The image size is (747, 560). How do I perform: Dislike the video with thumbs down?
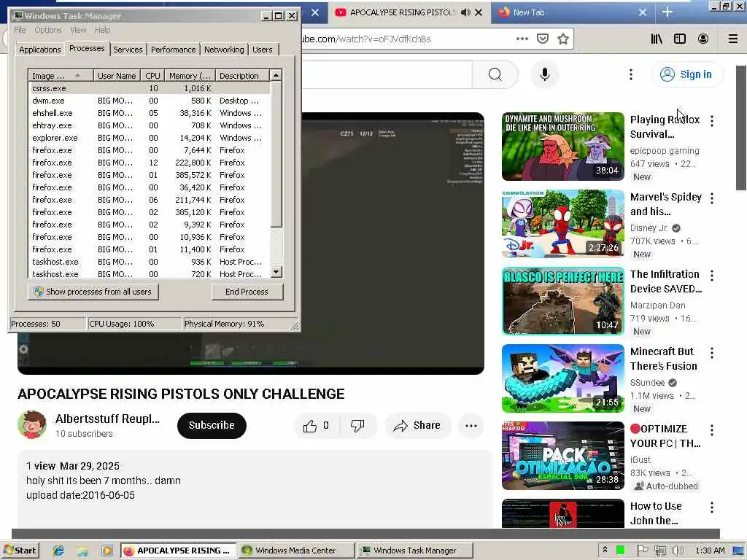357,426
